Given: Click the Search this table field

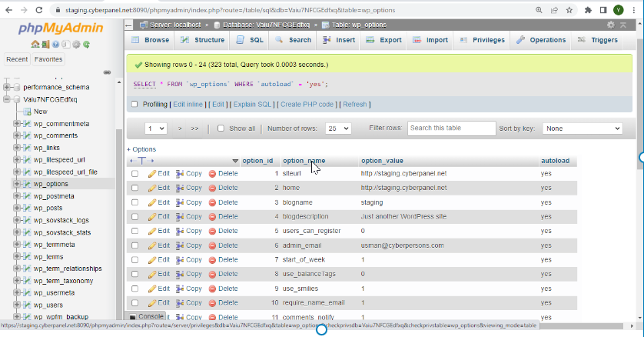Looking at the screenshot, I should tap(451, 128).
